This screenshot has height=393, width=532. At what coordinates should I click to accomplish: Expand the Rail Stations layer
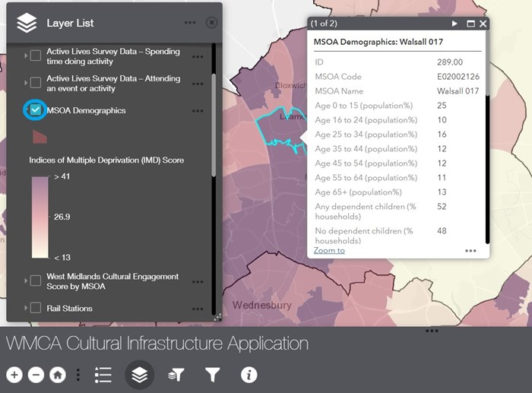[x=25, y=308]
